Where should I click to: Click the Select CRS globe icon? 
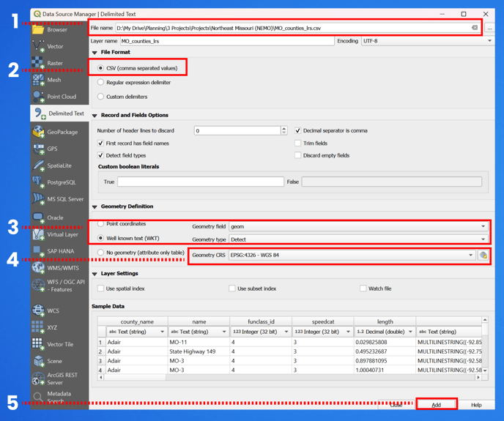pyautogui.click(x=483, y=256)
